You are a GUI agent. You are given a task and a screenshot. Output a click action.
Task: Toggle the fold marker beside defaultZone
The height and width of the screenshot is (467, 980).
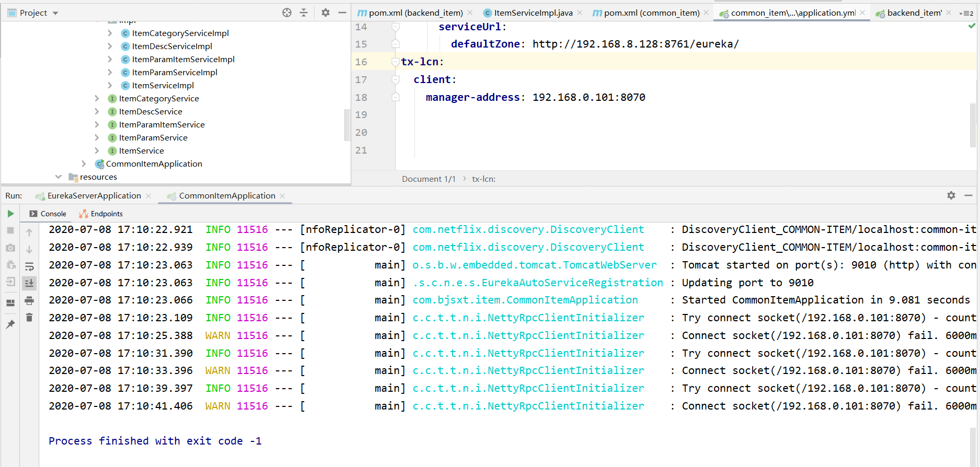point(396,44)
